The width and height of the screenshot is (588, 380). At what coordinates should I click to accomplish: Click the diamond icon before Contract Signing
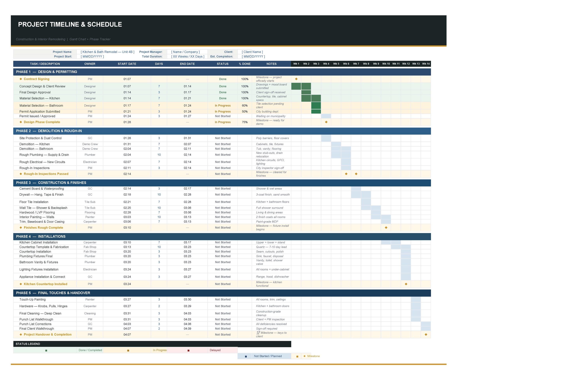tap(21, 79)
